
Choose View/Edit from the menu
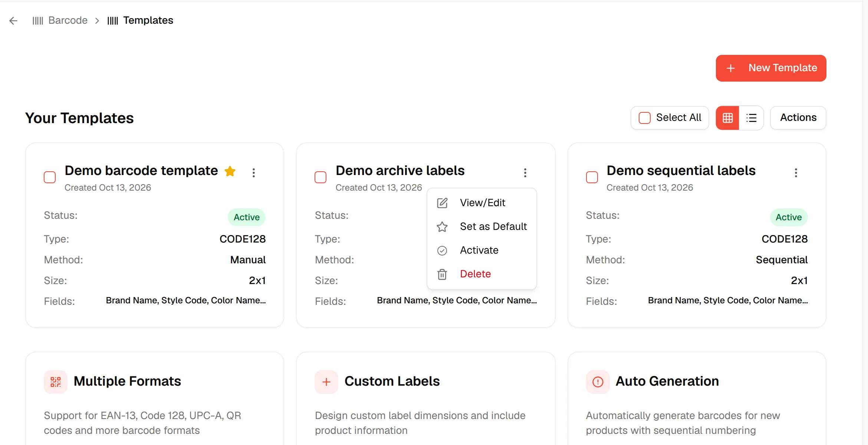482,203
